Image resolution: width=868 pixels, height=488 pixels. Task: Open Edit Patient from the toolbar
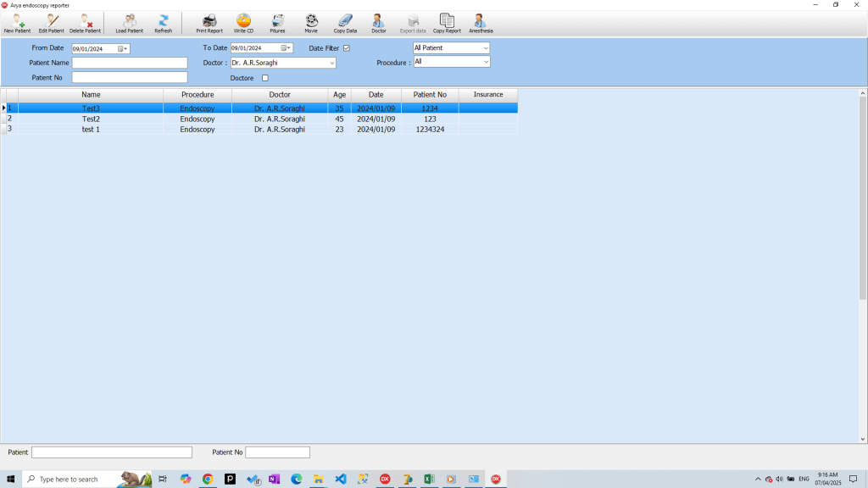coord(51,22)
